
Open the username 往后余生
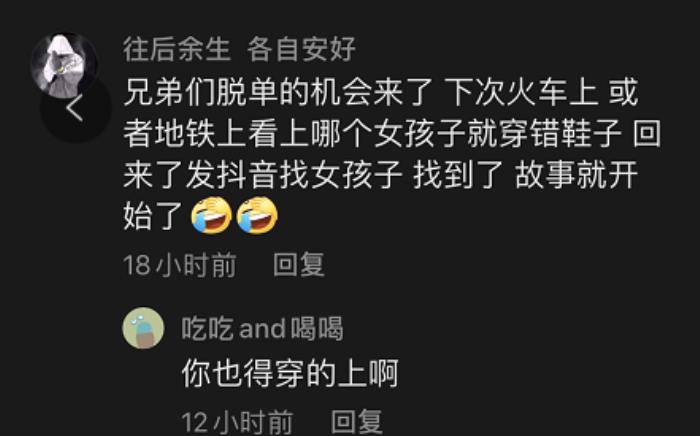click(x=177, y=49)
